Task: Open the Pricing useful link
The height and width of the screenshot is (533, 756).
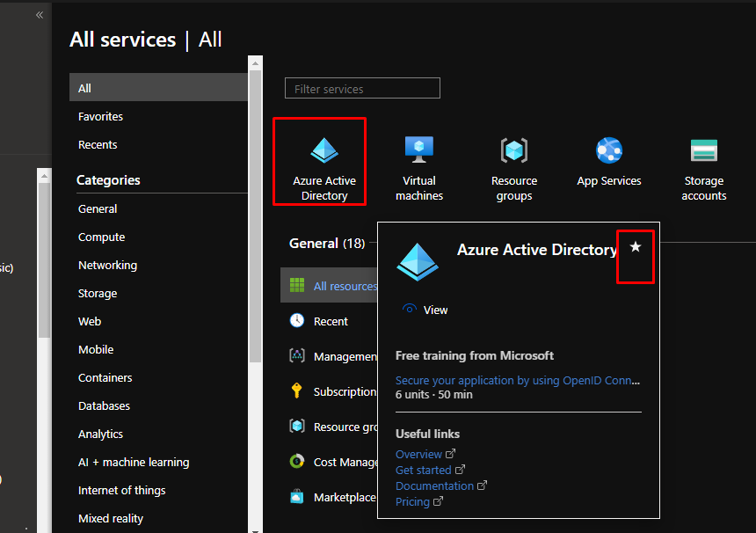Action: click(x=413, y=501)
